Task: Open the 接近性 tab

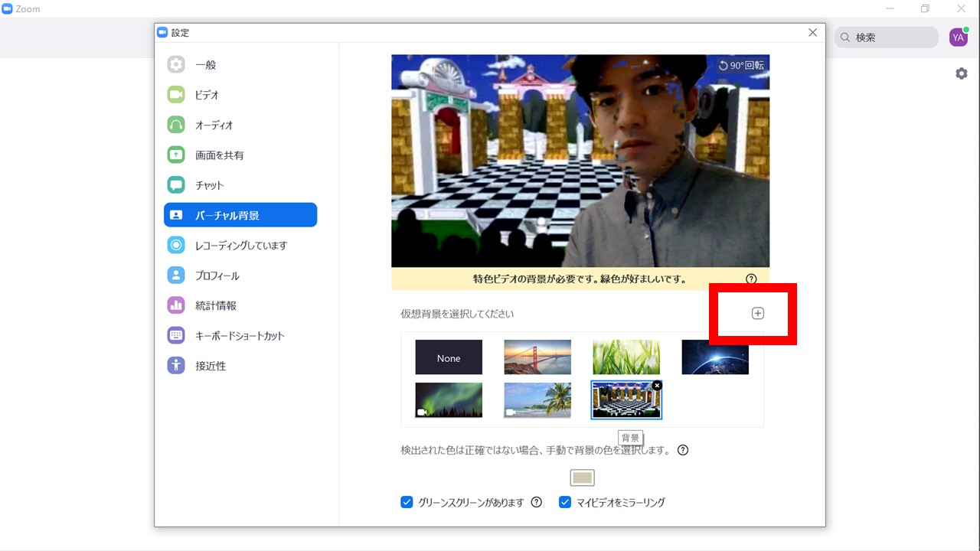Action: pyautogui.click(x=240, y=366)
